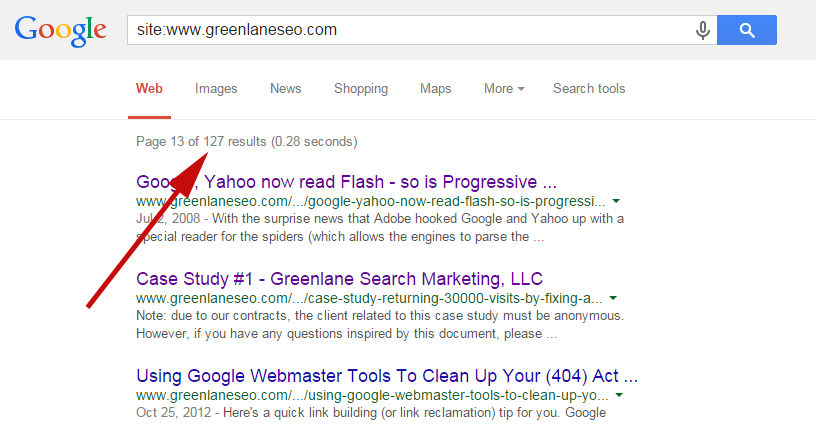Open the green arrow for Flash result
Screen dimensions: 816x424
tap(616, 201)
